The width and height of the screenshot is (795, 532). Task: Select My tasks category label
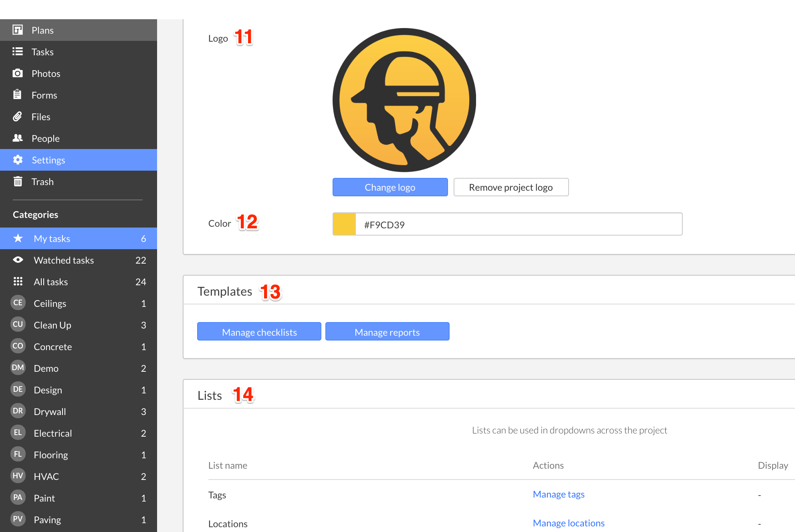point(52,238)
